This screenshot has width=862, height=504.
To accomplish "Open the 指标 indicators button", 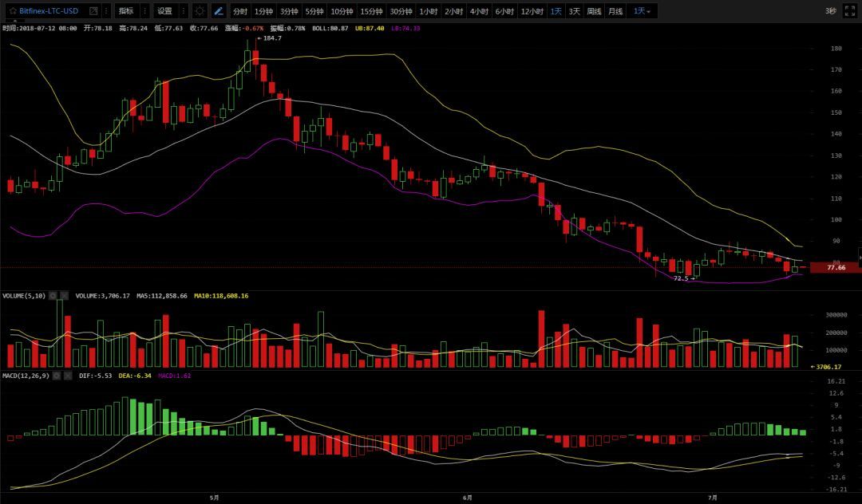I will [x=126, y=11].
